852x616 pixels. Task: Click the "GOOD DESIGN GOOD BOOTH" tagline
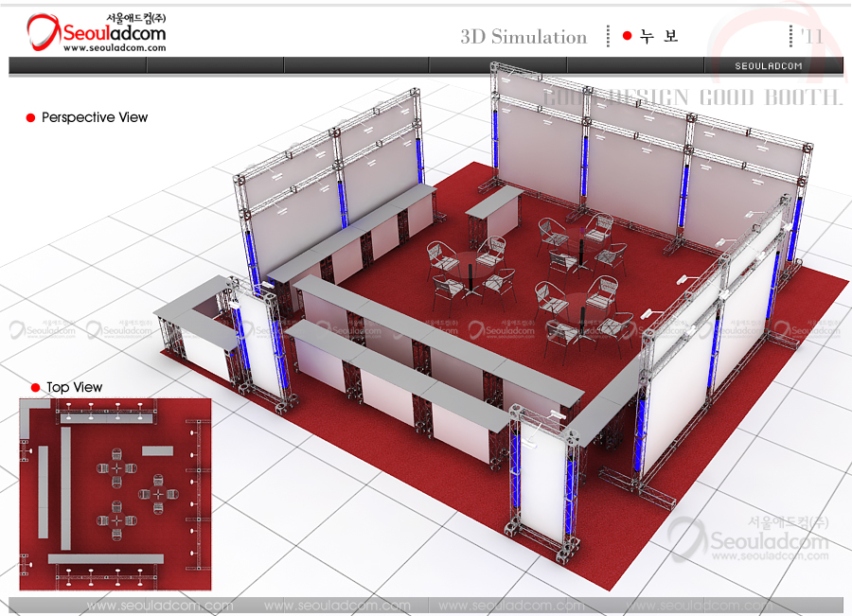tap(692, 97)
